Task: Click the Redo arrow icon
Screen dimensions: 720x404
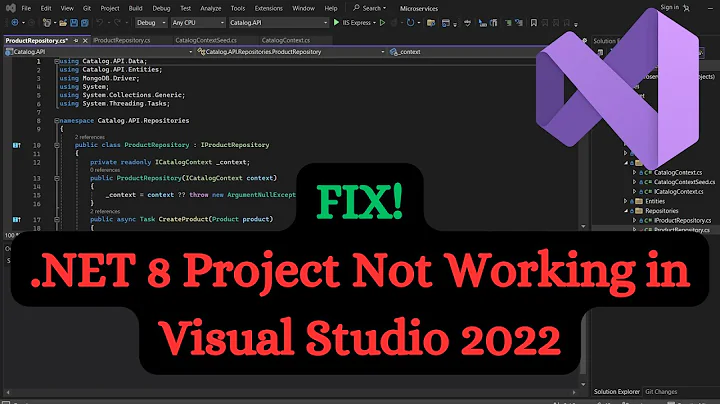Action: [118, 22]
